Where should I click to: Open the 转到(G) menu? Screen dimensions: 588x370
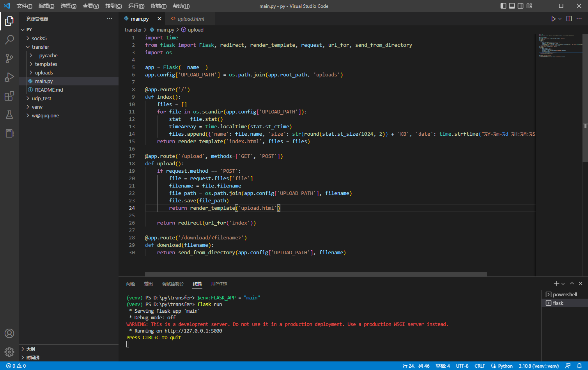click(113, 6)
